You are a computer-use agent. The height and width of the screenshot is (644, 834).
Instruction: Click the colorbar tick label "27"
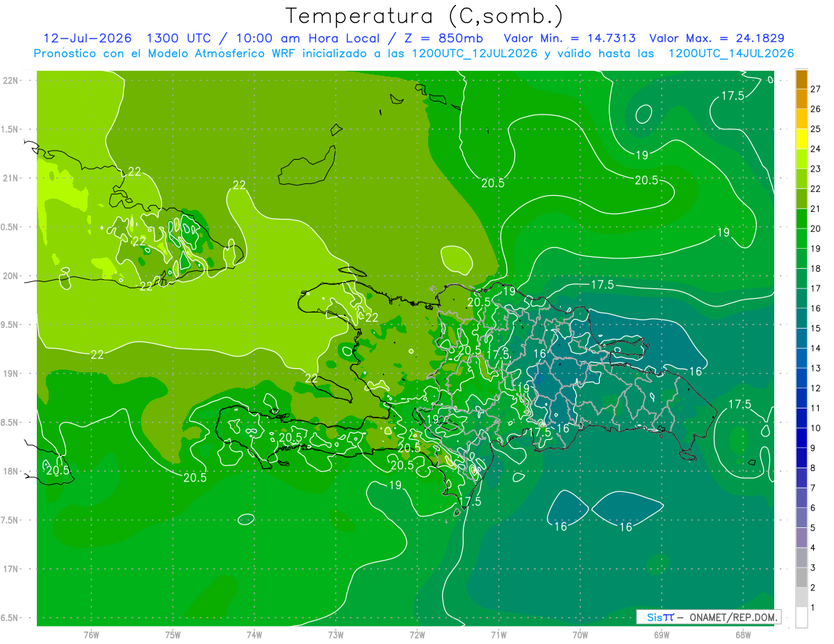816,89
